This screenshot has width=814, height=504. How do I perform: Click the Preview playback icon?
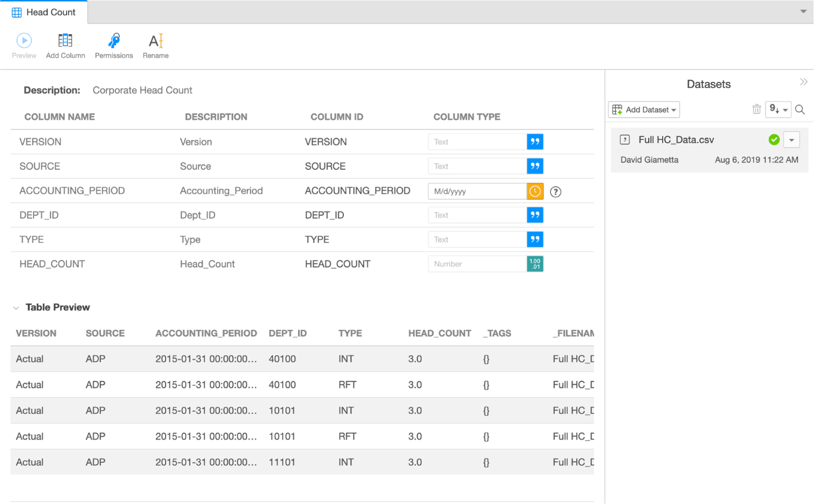[x=24, y=40]
